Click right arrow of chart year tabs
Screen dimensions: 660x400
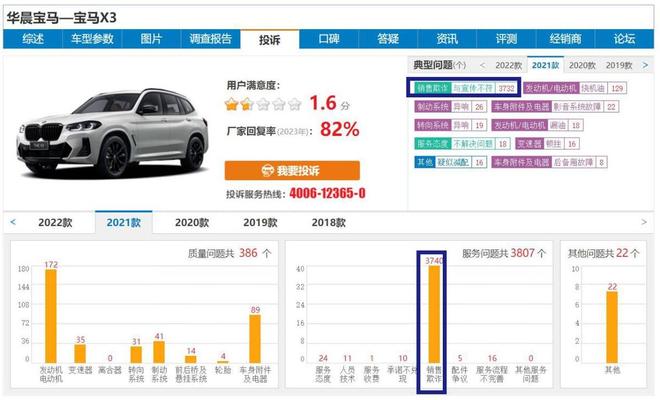[x=644, y=222]
